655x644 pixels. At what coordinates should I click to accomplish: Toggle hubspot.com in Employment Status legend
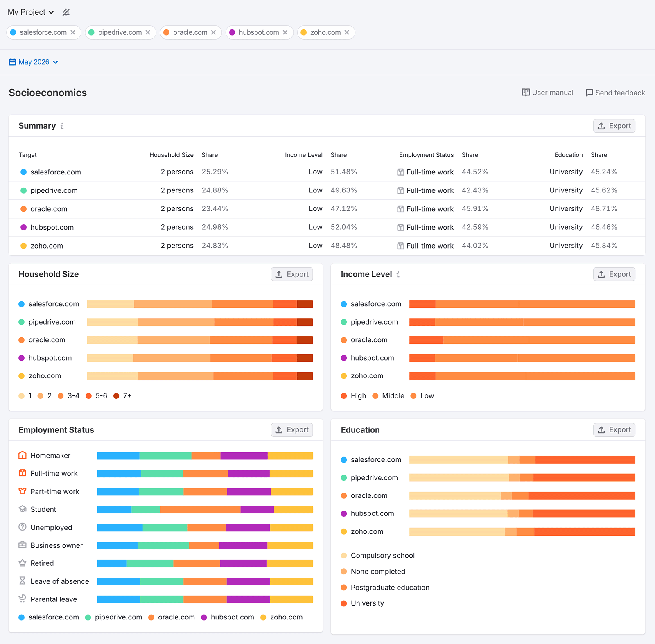(x=228, y=617)
